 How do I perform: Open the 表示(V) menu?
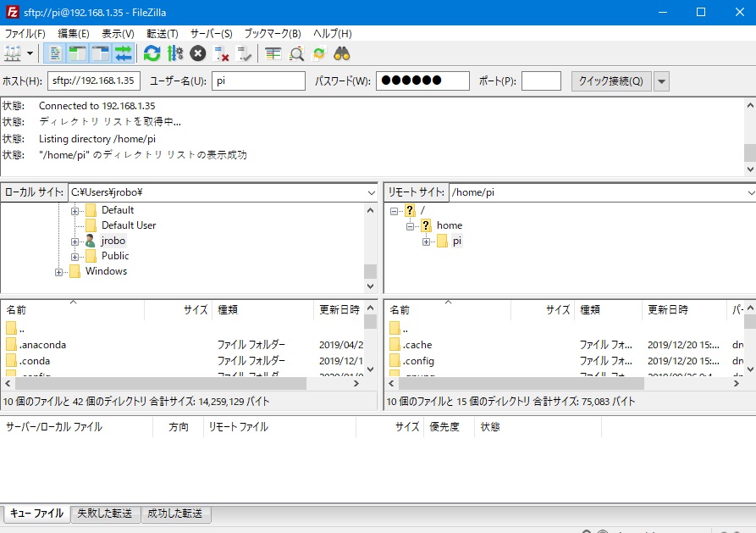tap(118, 33)
